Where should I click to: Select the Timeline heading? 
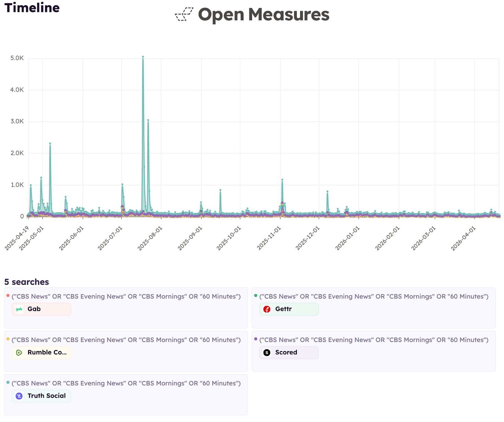(x=31, y=8)
